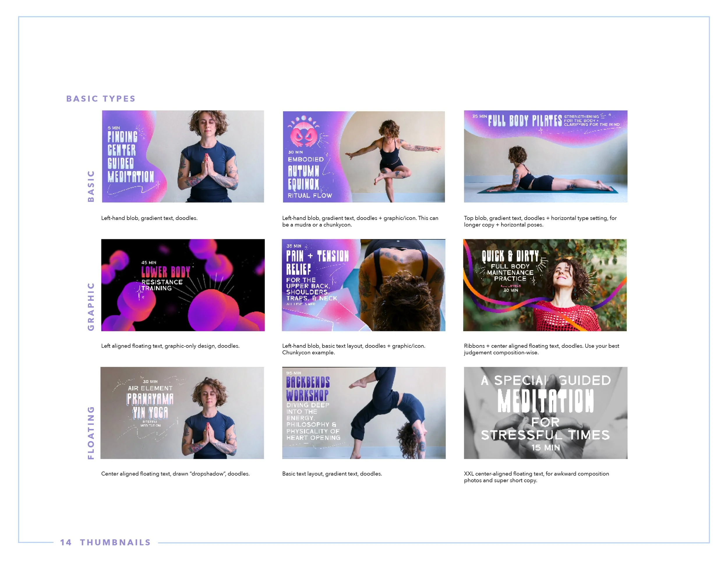Open the Air Element Pranayama Yin Yoga thumbnail
Screen dimensions: 728x563
click(182, 413)
